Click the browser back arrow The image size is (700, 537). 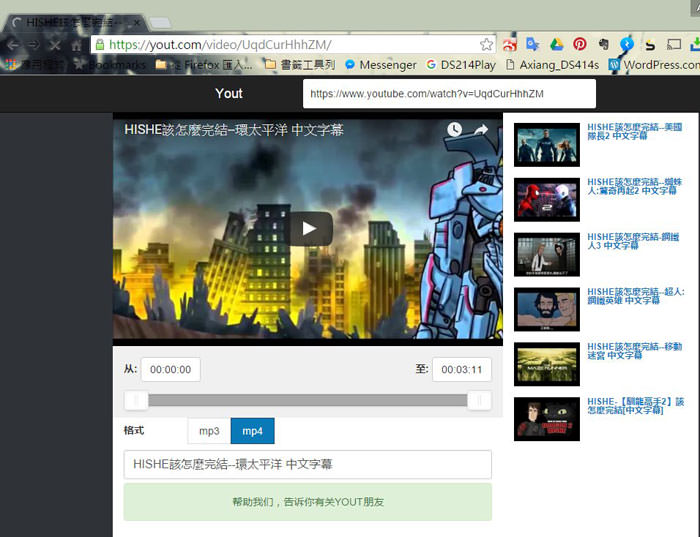coord(12,45)
